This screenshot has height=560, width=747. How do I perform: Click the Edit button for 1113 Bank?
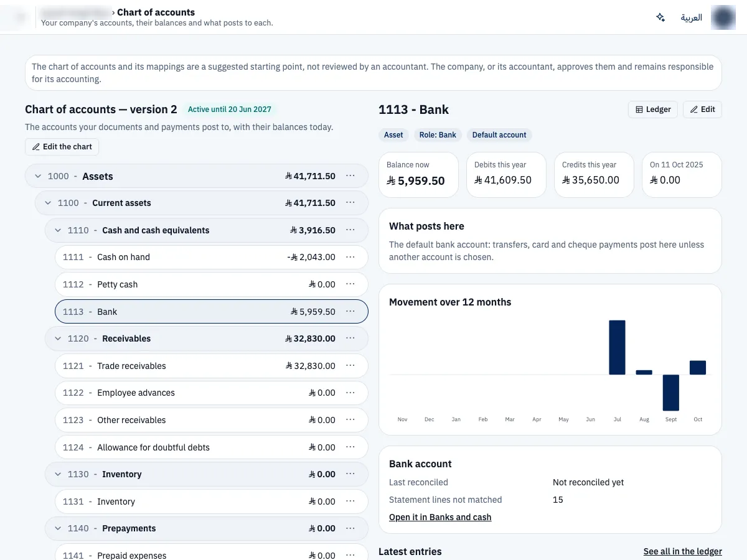[x=702, y=110]
